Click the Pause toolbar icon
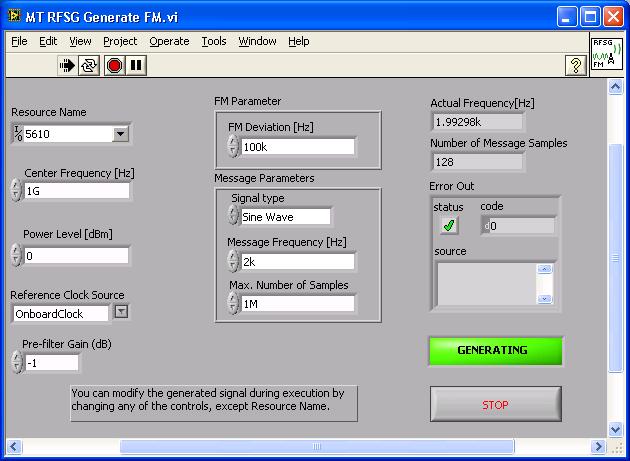The image size is (630, 461). [136, 65]
